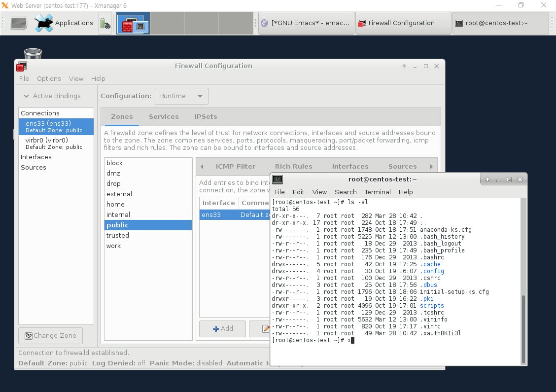Click the Add button

click(x=222, y=328)
